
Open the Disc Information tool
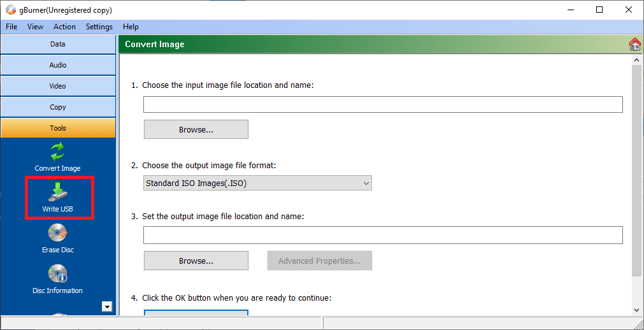coord(57,280)
